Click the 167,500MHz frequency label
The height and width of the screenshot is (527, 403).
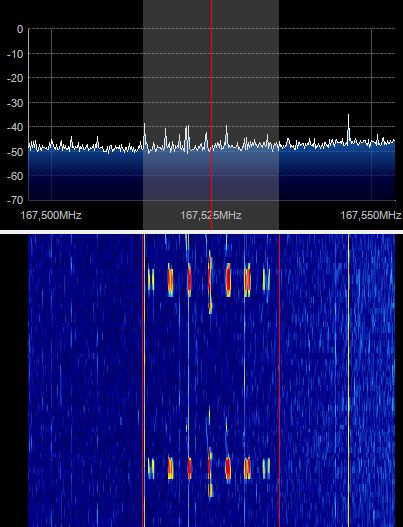coord(51,215)
